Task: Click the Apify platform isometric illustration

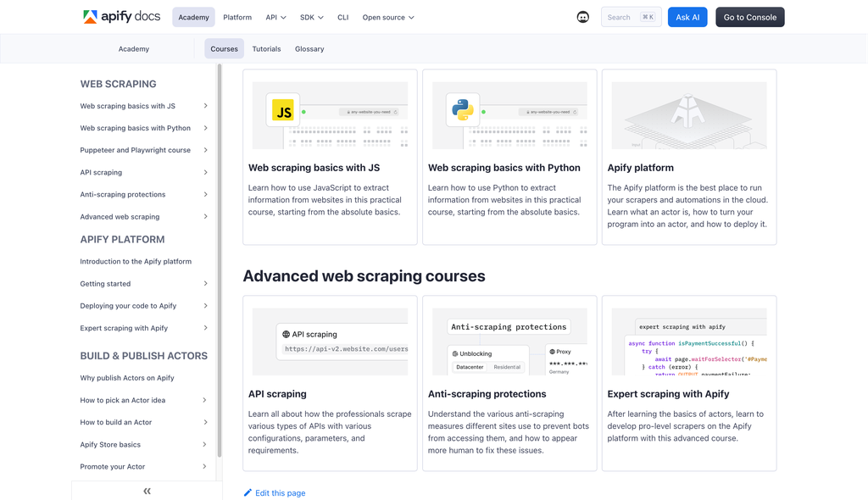Action: [688, 115]
